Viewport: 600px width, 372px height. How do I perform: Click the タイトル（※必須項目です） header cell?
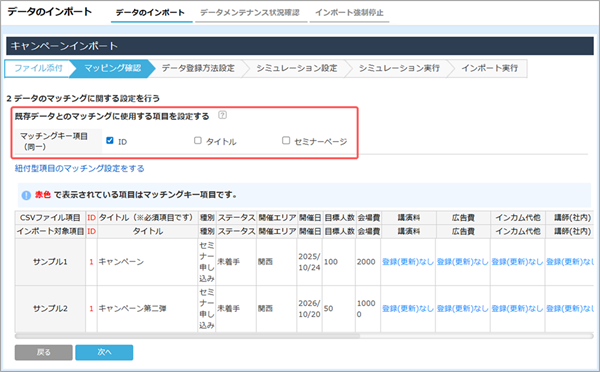147,217
